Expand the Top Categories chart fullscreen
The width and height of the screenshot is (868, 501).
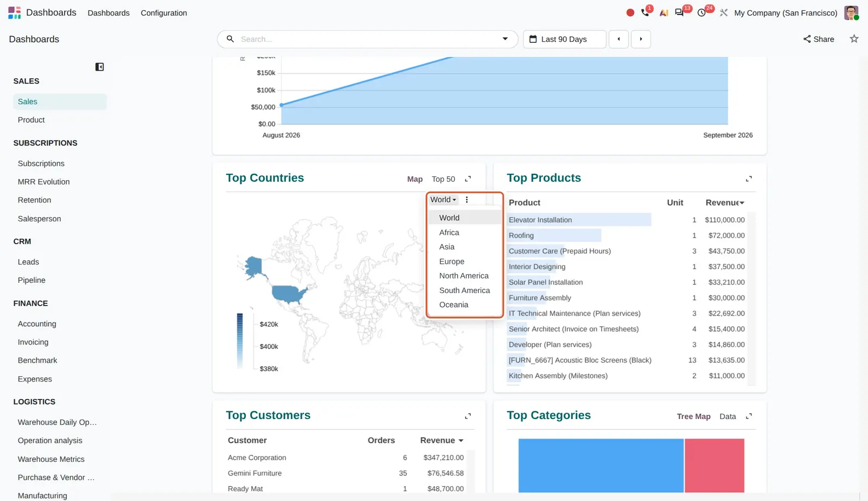[749, 416]
